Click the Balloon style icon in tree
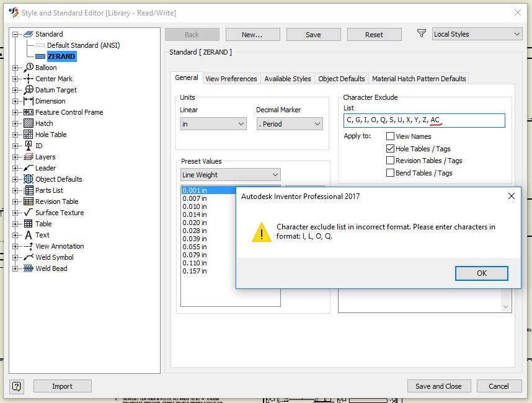Viewport: 532px width, 403px height. point(29,68)
